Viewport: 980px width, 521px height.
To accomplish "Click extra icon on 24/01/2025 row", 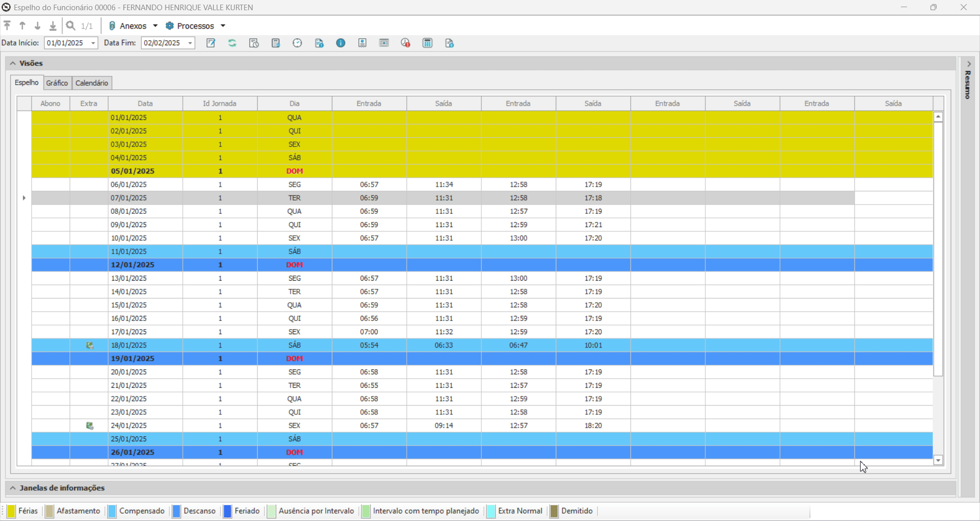I will pyautogui.click(x=90, y=426).
